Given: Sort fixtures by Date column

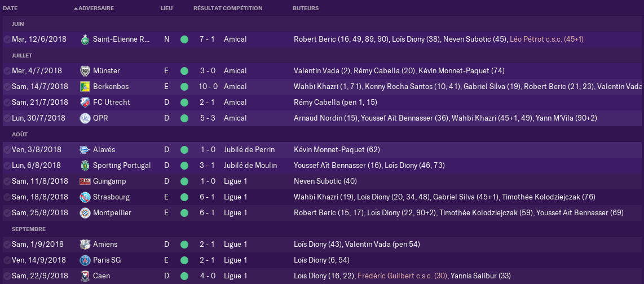Looking at the screenshot, I should point(10,8).
